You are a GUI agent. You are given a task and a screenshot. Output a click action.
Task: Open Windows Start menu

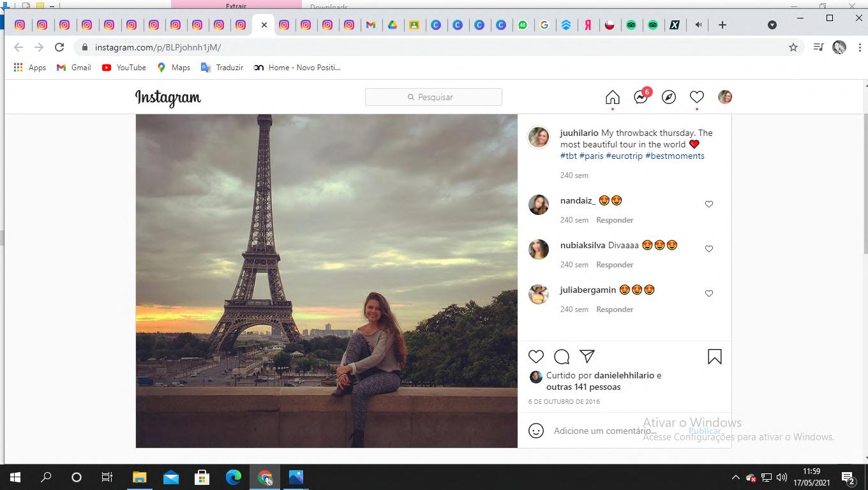tap(15, 477)
